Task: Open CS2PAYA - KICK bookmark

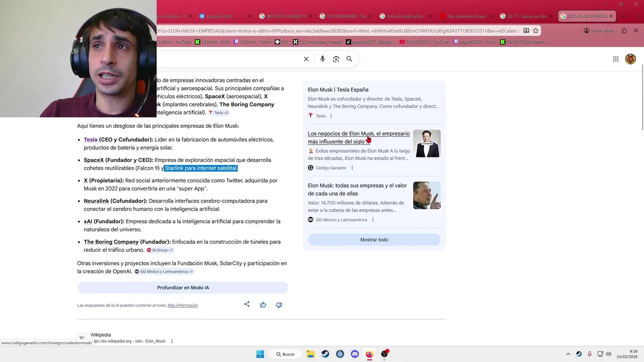Action: tap(213, 42)
